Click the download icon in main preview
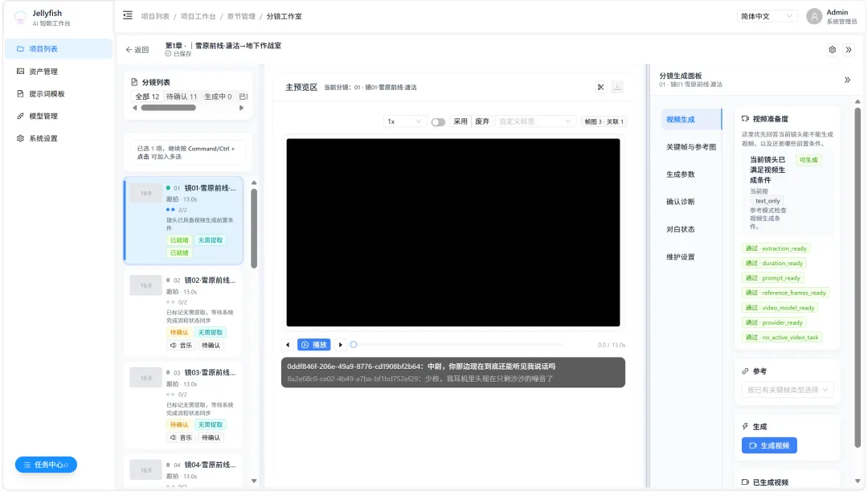 point(616,87)
